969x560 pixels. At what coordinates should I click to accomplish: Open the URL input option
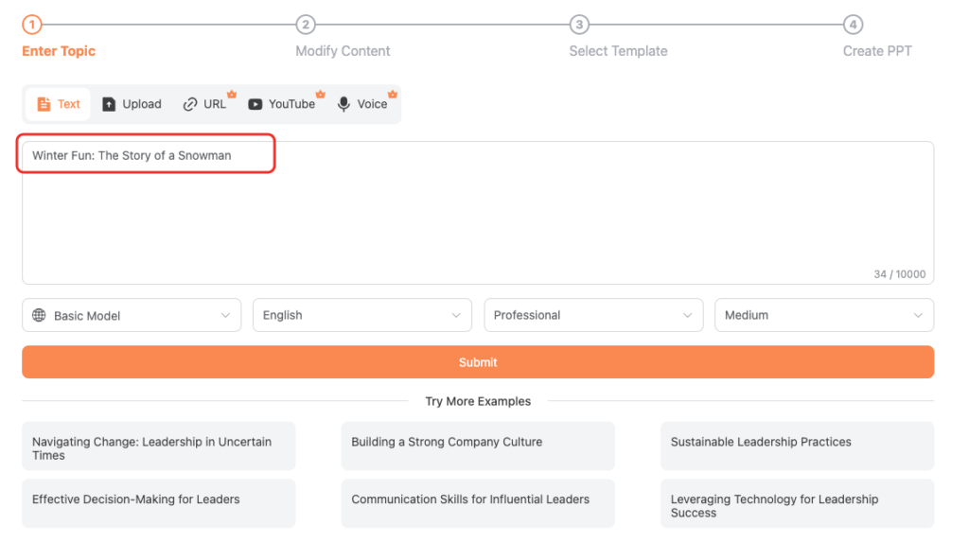pos(204,104)
